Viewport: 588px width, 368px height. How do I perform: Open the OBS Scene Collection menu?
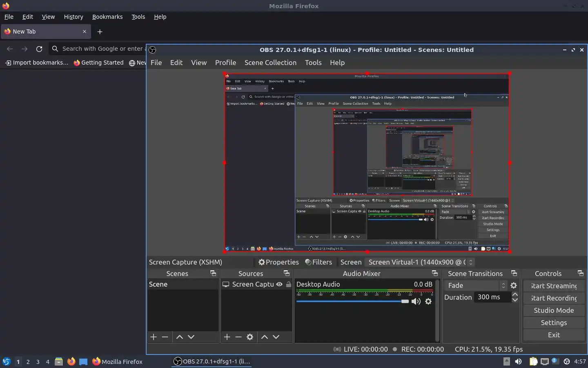270,63
